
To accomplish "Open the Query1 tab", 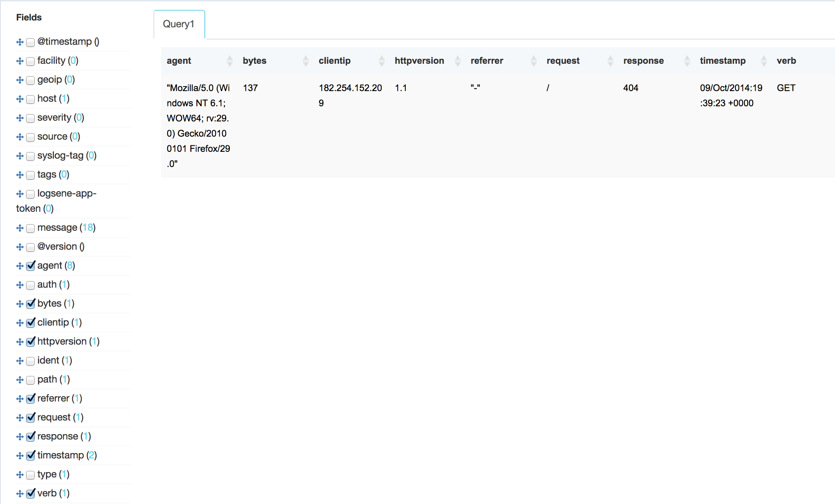I will coord(179,24).
